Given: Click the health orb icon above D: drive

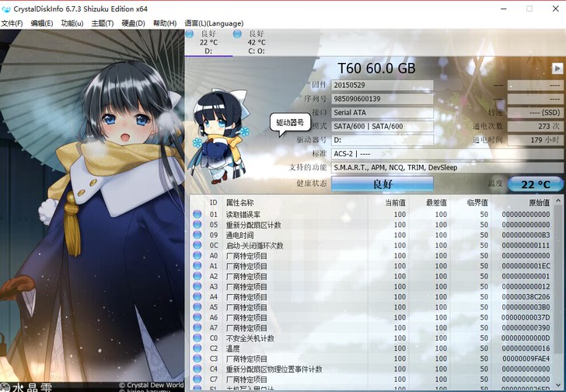Looking at the screenshot, I should point(190,34).
